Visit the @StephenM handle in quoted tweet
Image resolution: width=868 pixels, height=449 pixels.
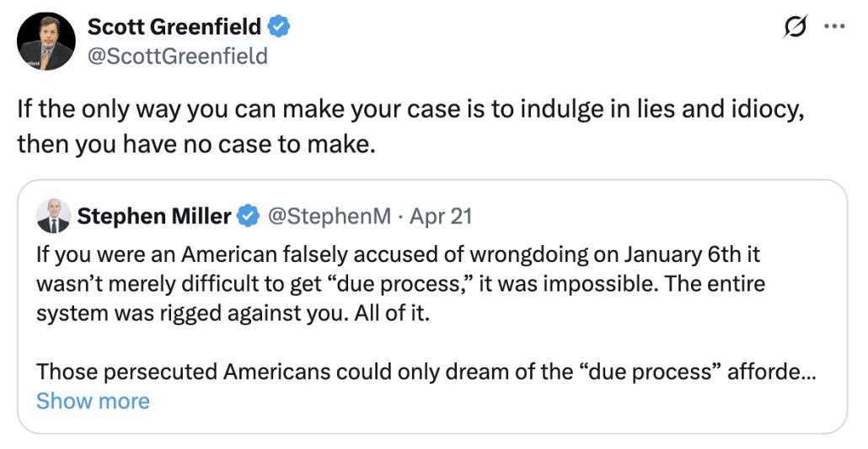coord(329,216)
